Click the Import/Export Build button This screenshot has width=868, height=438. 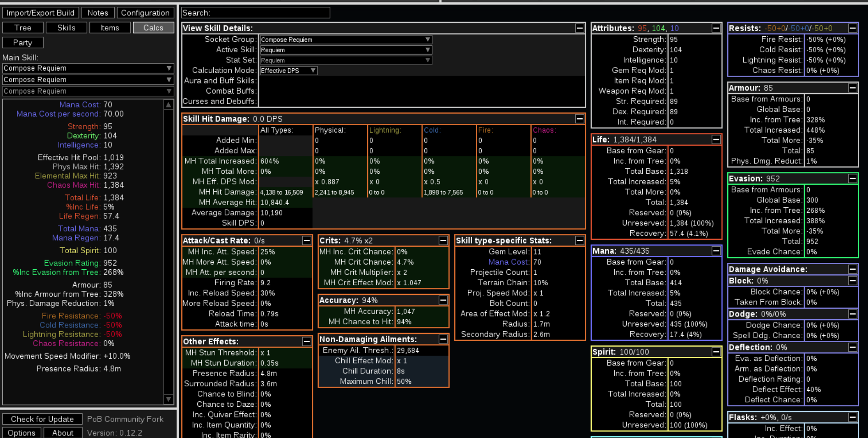pos(40,13)
